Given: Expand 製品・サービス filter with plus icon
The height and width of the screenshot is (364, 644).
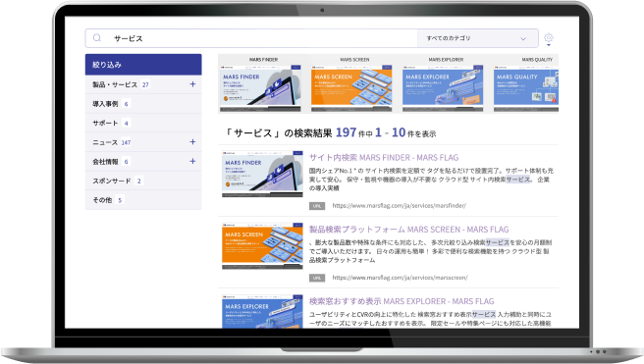Looking at the screenshot, I should pyautogui.click(x=192, y=84).
